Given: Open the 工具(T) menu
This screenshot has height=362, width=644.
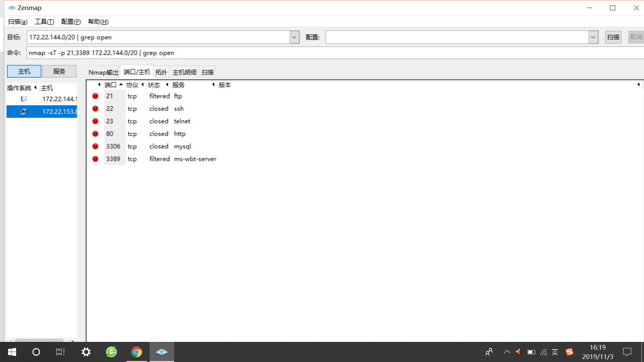Looking at the screenshot, I should coord(44,22).
